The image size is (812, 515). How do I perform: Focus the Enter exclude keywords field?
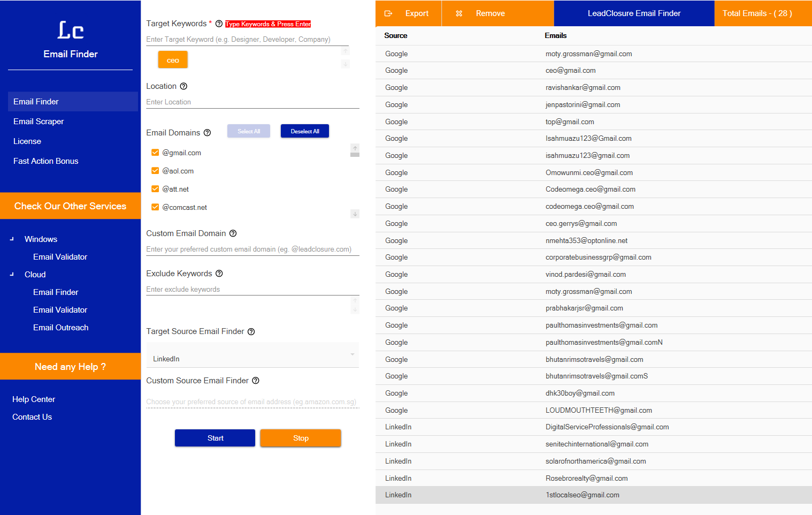(252, 290)
